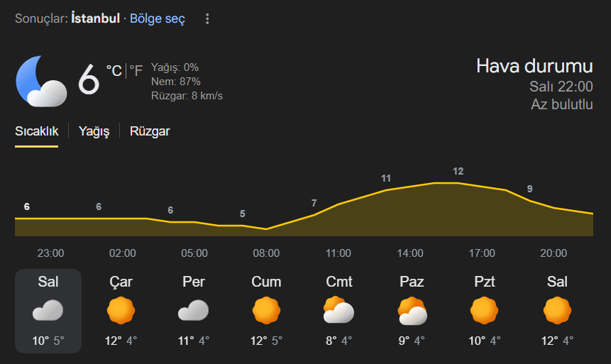The height and width of the screenshot is (364, 611).
Task: Switch temperature unit to °F
Action: [136, 70]
